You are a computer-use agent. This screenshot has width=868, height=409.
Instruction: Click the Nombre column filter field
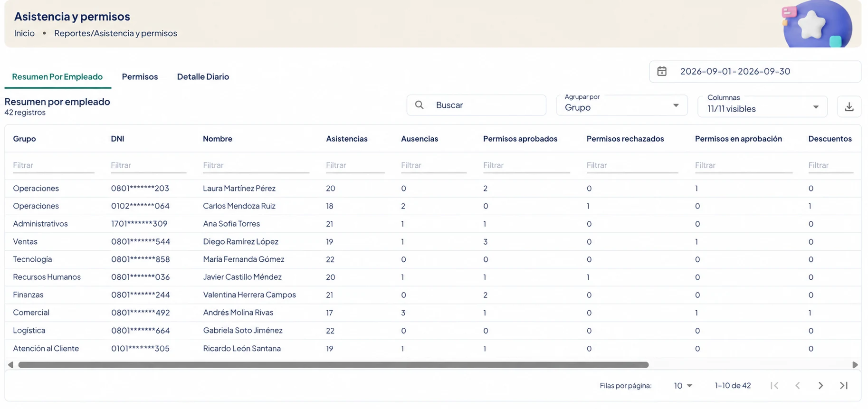click(256, 165)
